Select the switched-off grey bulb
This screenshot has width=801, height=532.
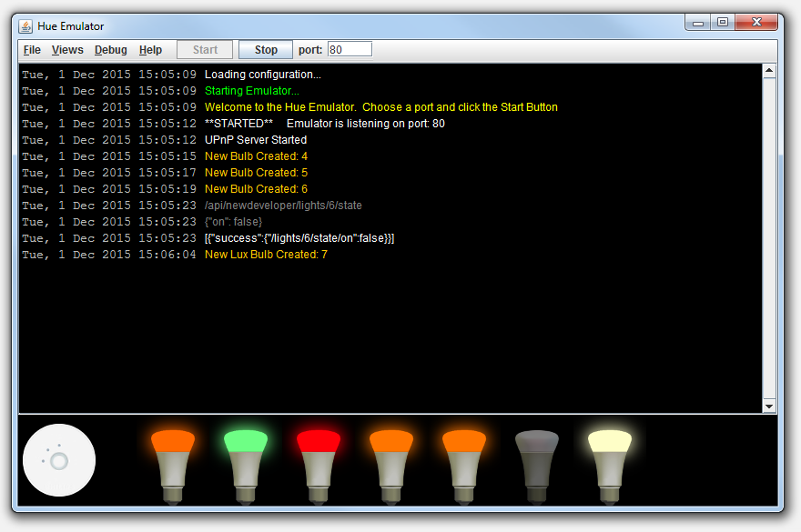(x=537, y=466)
